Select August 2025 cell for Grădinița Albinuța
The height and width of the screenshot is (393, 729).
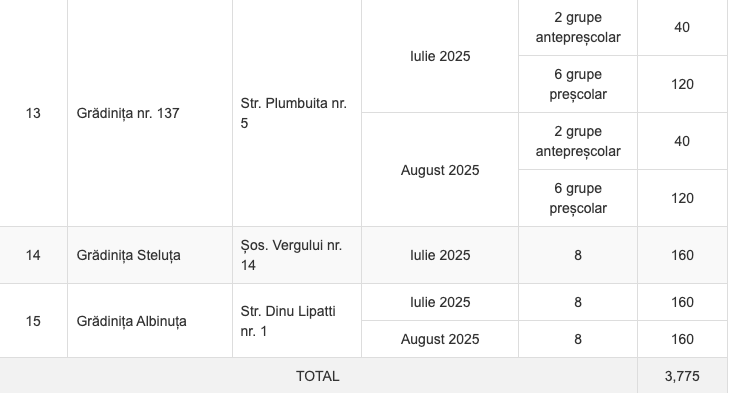click(x=440, y=339)
